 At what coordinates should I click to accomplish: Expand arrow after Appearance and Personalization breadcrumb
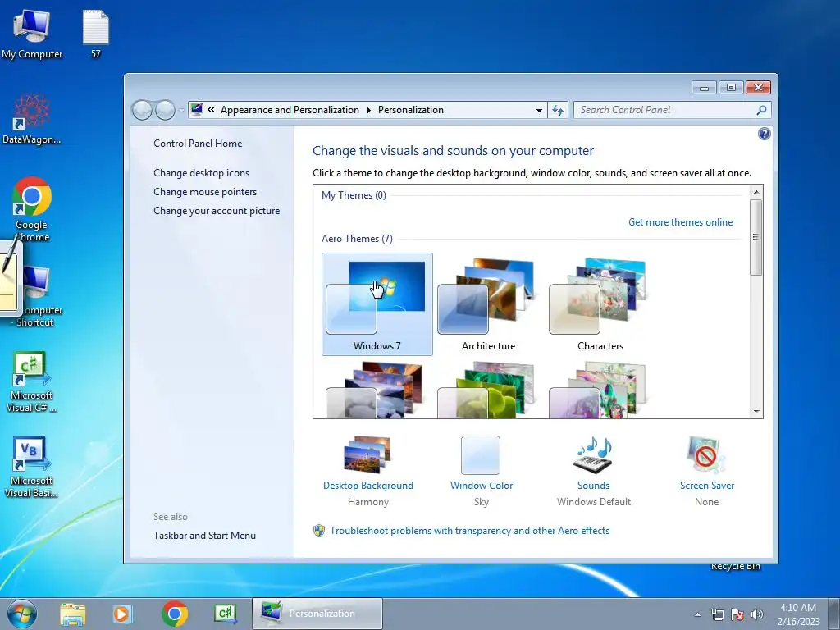pos(368,111)
